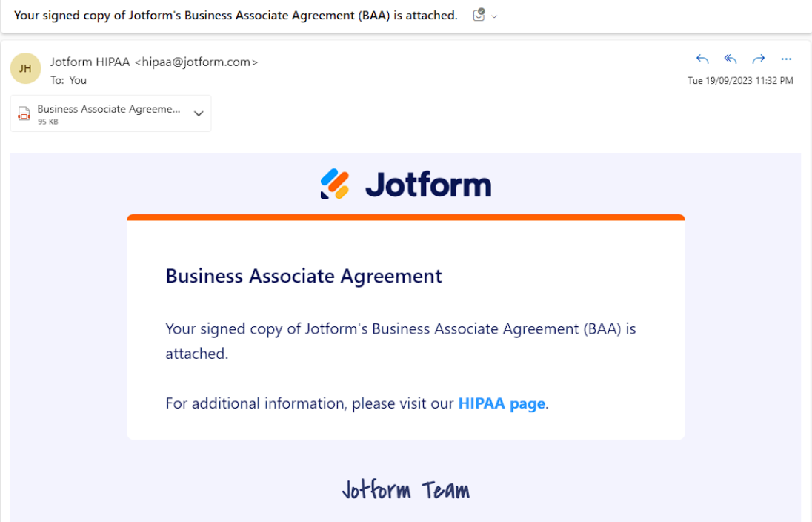
Task: Open the HIPAA page link
Action: coord(502,404)
